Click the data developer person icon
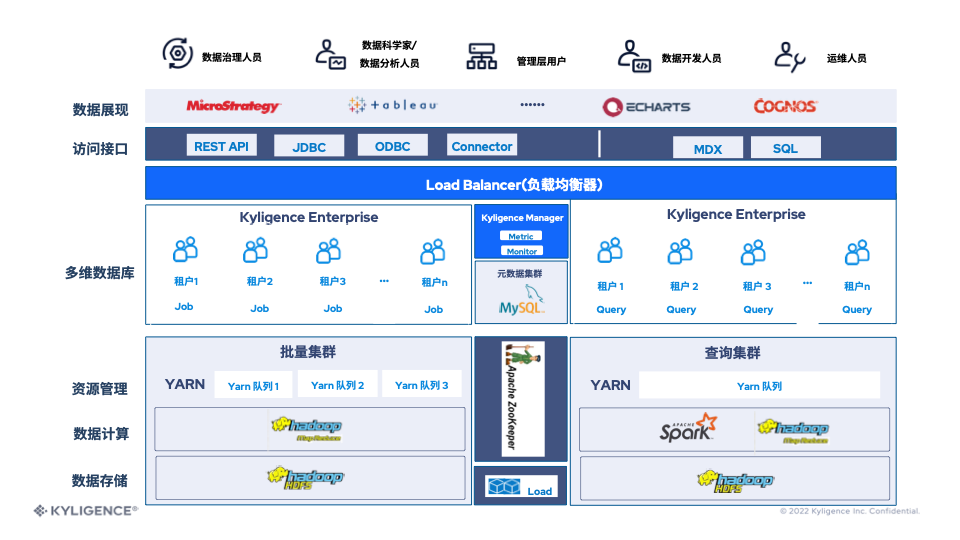Screen dimensions: 960x540 point(634,56)
